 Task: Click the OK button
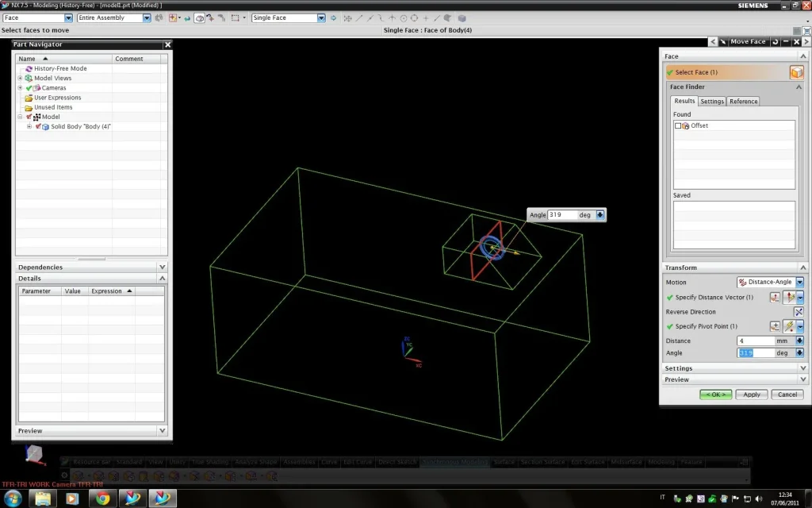(x=716, y=394)
